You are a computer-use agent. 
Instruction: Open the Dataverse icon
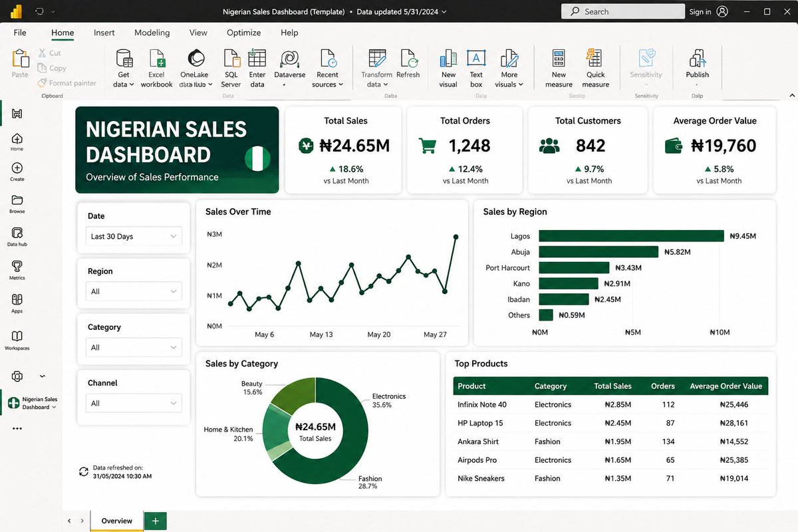289,59
